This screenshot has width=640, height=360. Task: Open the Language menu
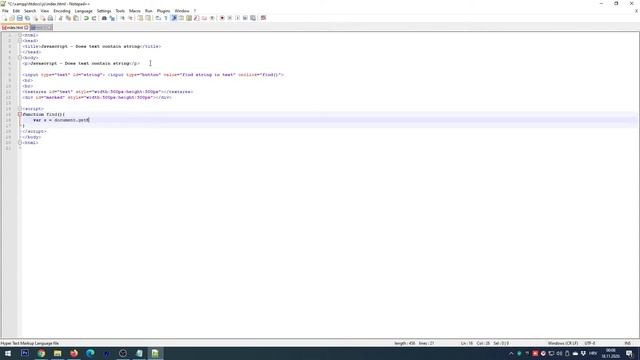coord(84,11)
